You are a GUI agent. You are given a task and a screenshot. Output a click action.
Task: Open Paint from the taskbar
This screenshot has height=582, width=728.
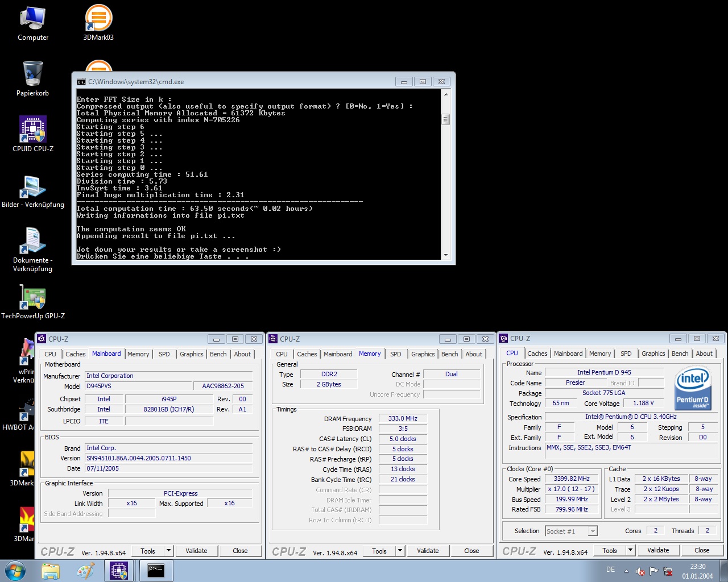point(85,571)
